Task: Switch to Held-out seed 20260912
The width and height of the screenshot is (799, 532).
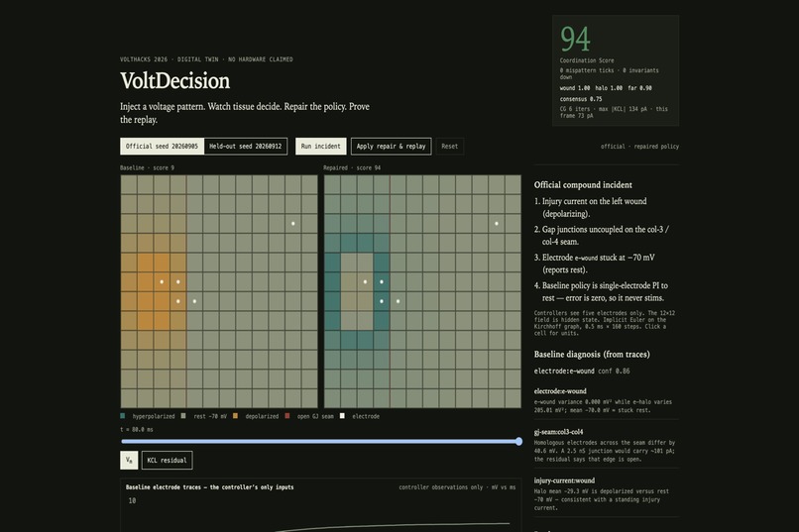Action: 246,146
